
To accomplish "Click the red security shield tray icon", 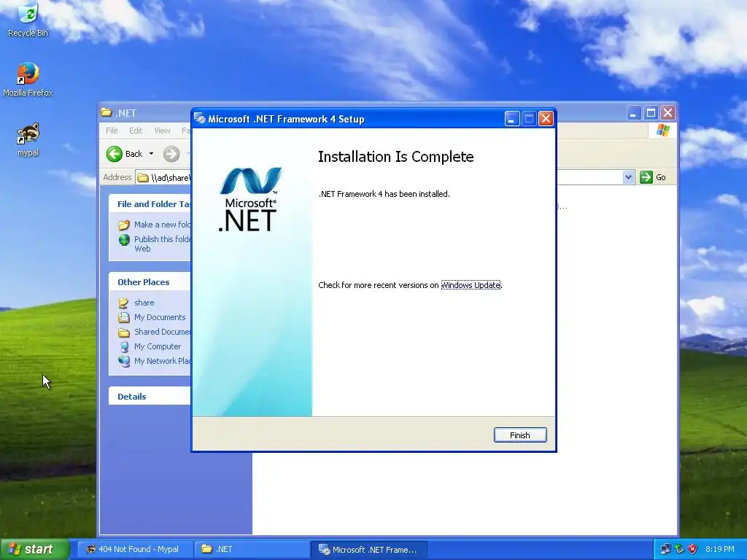I will point(693,549).
